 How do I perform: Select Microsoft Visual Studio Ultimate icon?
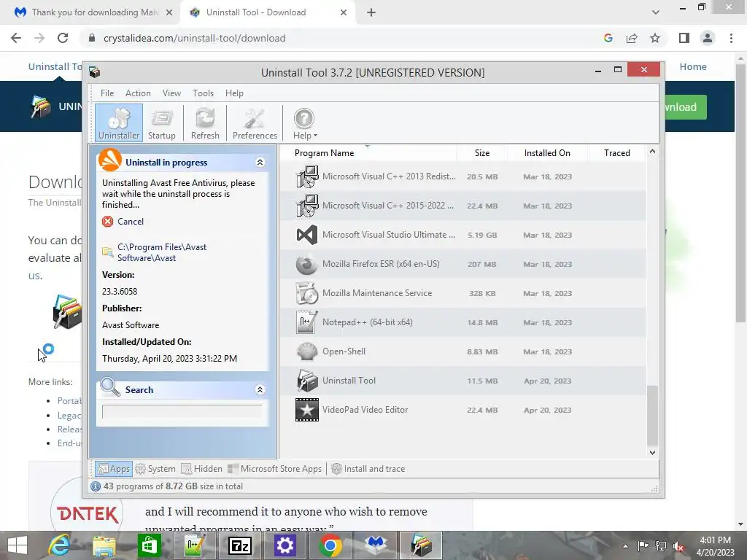307,235
